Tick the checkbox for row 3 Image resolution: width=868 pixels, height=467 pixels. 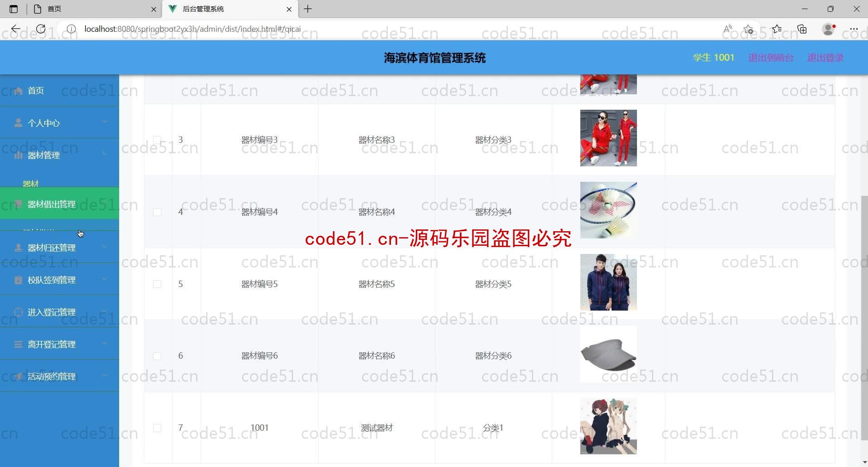tap(157, 140)
